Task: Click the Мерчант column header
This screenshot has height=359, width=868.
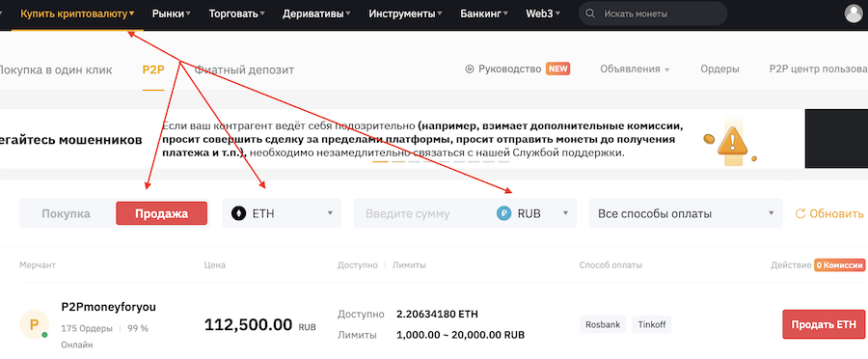Action: tap(38, 265)
